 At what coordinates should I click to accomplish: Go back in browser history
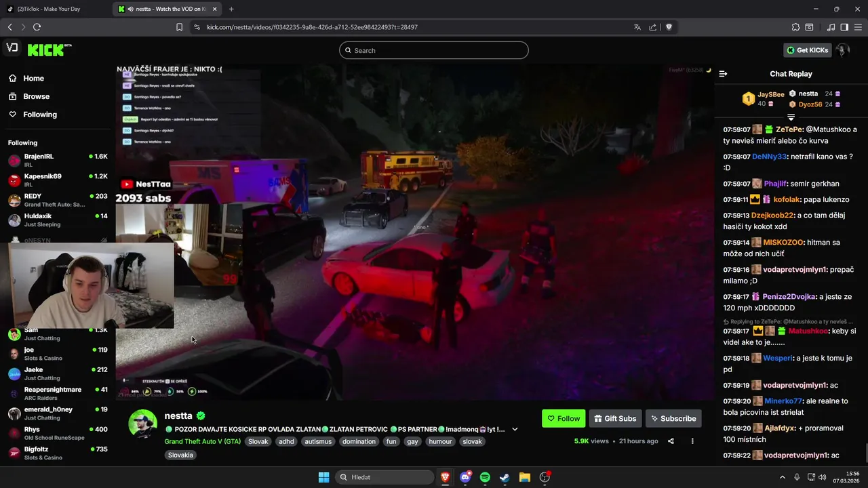click(9, 27)
